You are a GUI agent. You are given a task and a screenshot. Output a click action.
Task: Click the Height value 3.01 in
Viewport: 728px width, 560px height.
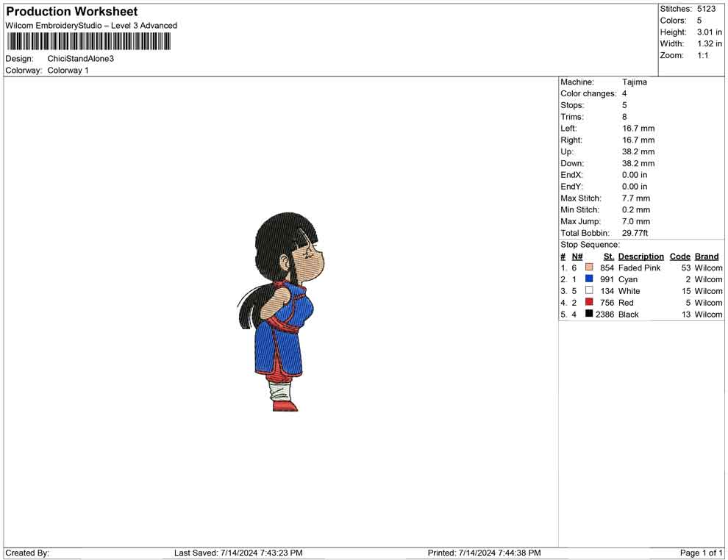710,32
